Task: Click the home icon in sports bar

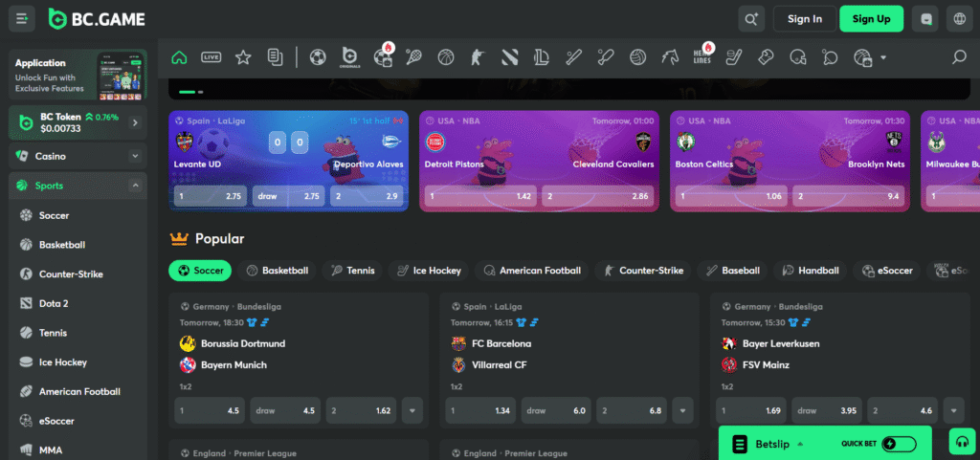Action: (179, 57)
